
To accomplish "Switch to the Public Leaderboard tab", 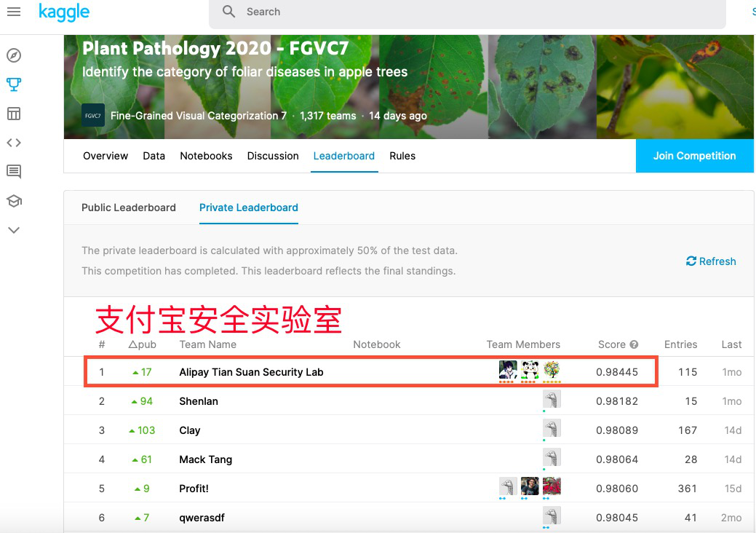I will click(129, 208).
